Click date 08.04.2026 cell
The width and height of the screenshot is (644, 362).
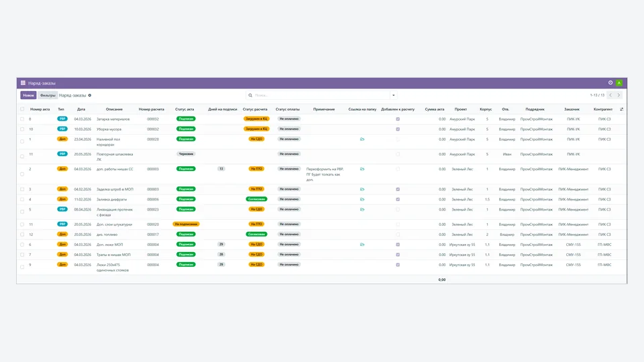(x=83, y=209)
